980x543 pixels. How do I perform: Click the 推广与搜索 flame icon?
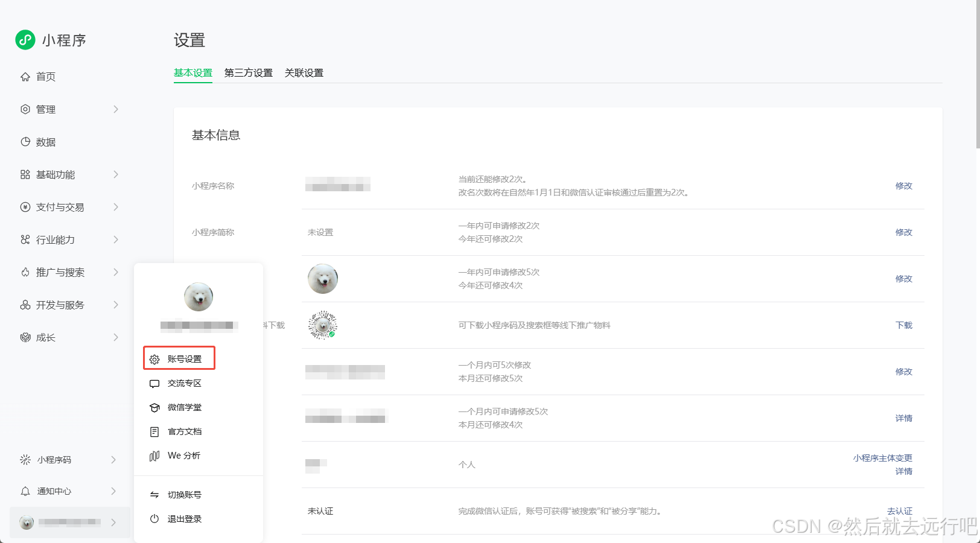(25, 272)
